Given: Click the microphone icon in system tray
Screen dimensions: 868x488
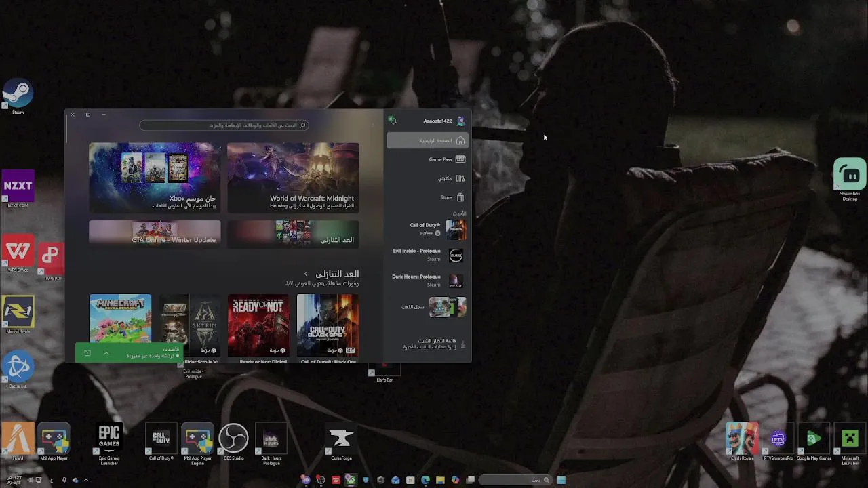Looking at the screenshot, I should [x=64, y=480].
